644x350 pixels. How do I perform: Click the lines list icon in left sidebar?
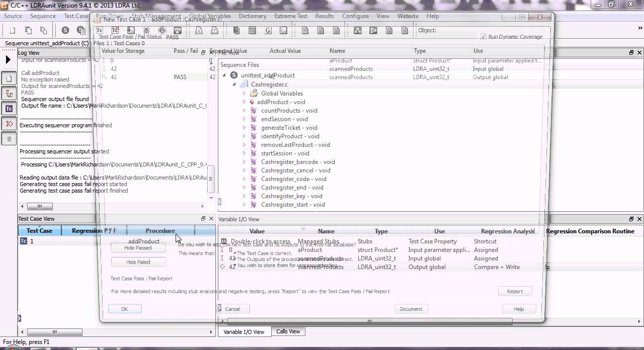click(9, 139)
